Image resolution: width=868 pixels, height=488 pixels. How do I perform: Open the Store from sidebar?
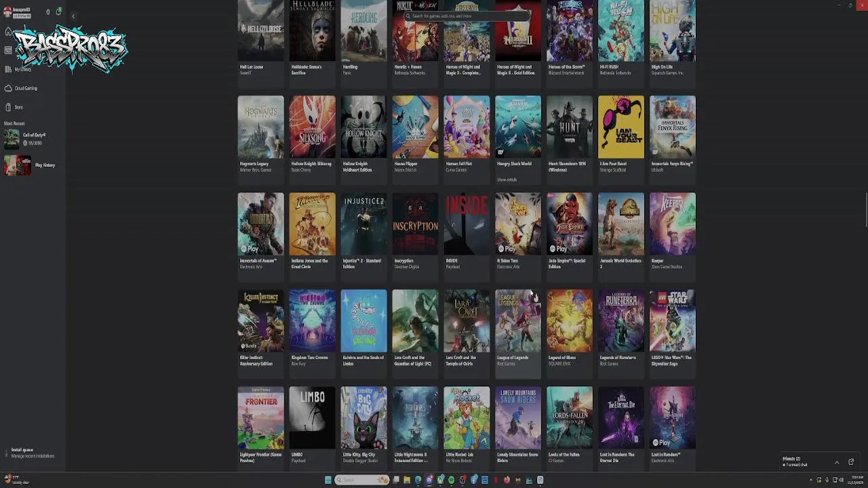coord(19,107)
